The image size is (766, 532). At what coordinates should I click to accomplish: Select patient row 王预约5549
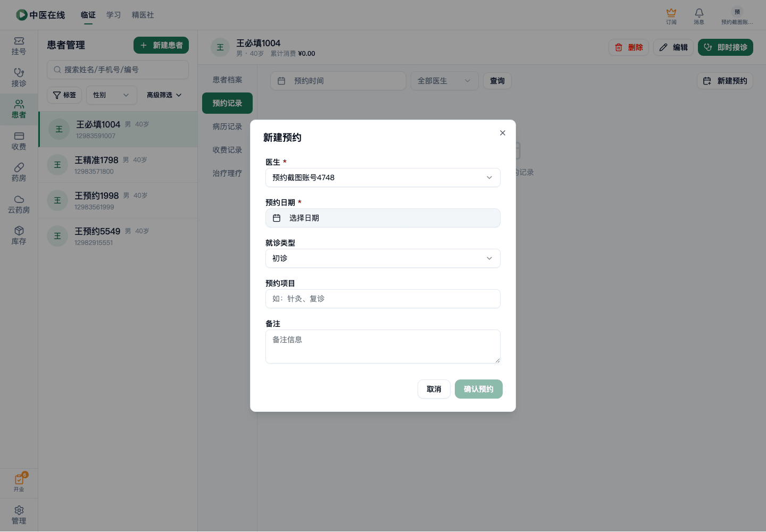(x=118, y=236)
